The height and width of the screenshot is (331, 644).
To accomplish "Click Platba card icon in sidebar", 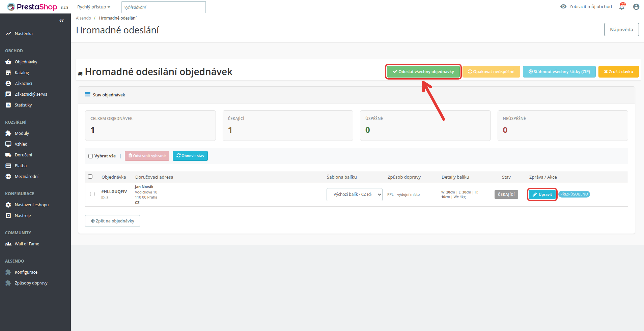I will tap(8, 166).
